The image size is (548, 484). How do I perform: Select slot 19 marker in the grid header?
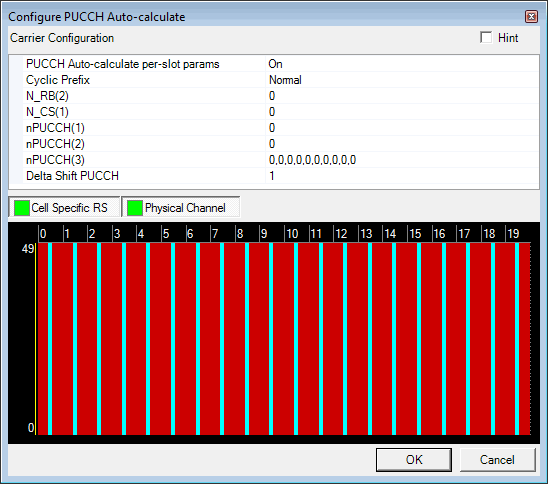[513, 234]
